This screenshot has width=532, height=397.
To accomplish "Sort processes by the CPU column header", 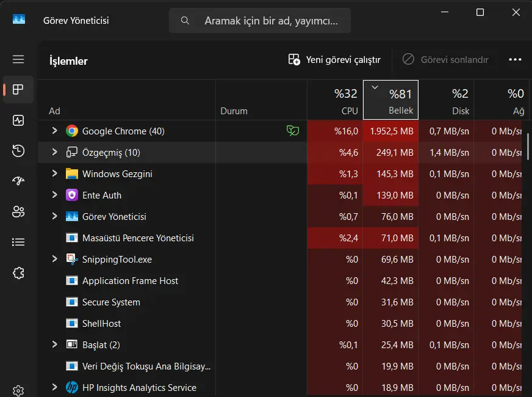I will tap(335, 100).
